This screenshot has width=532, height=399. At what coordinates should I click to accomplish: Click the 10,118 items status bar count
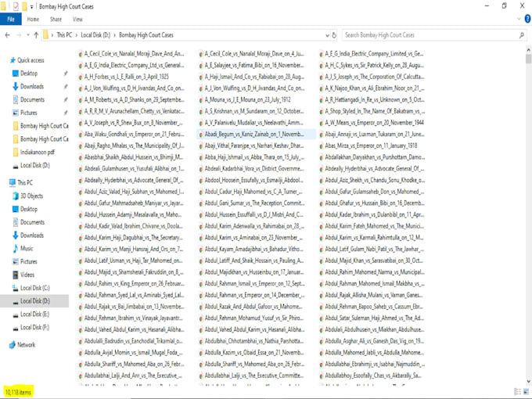click(18, 392)
